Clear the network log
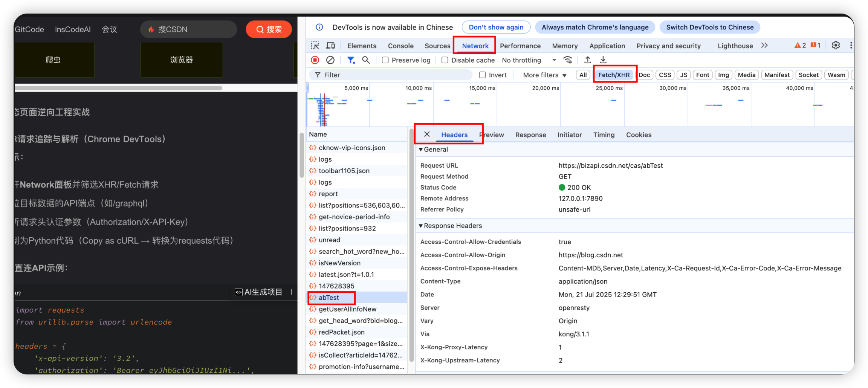 point(330,60)
